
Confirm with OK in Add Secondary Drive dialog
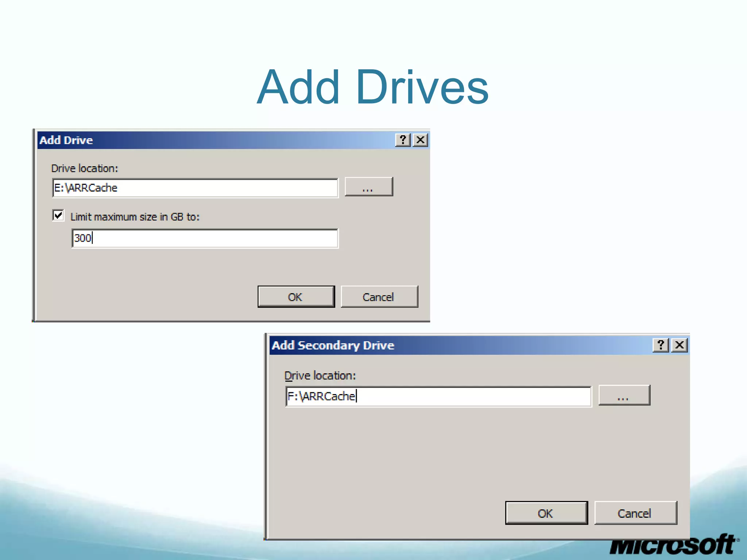tap(546, 513)
